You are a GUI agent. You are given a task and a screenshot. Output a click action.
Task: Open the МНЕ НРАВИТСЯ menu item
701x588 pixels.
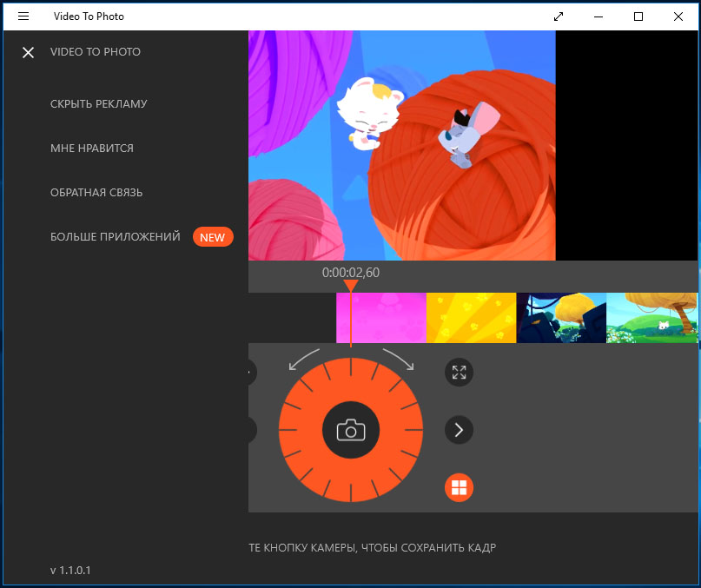point(92,148)
